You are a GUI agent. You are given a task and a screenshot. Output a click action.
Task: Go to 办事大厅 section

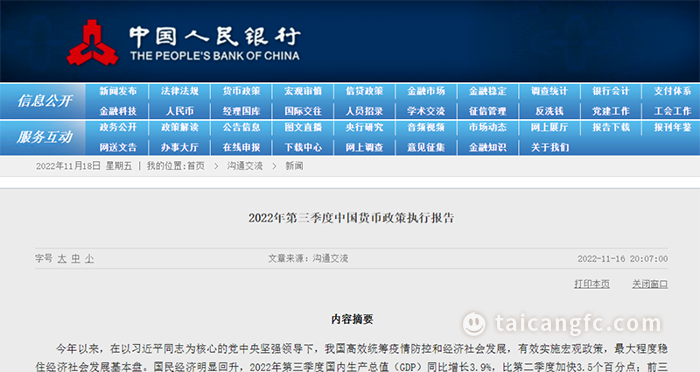pos(179,147)
